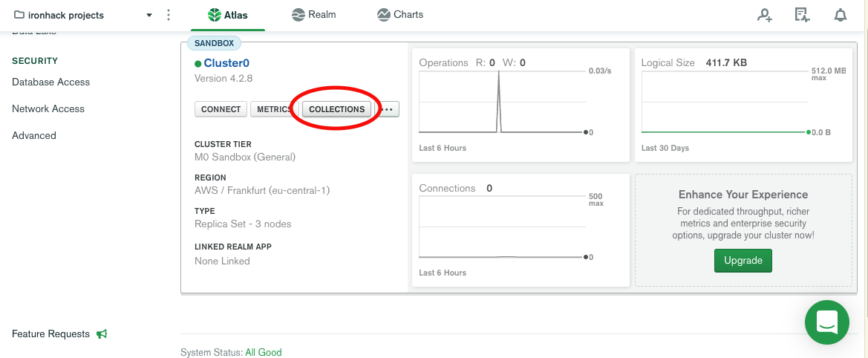Click the Feature Requests link

tap(50, 334)
